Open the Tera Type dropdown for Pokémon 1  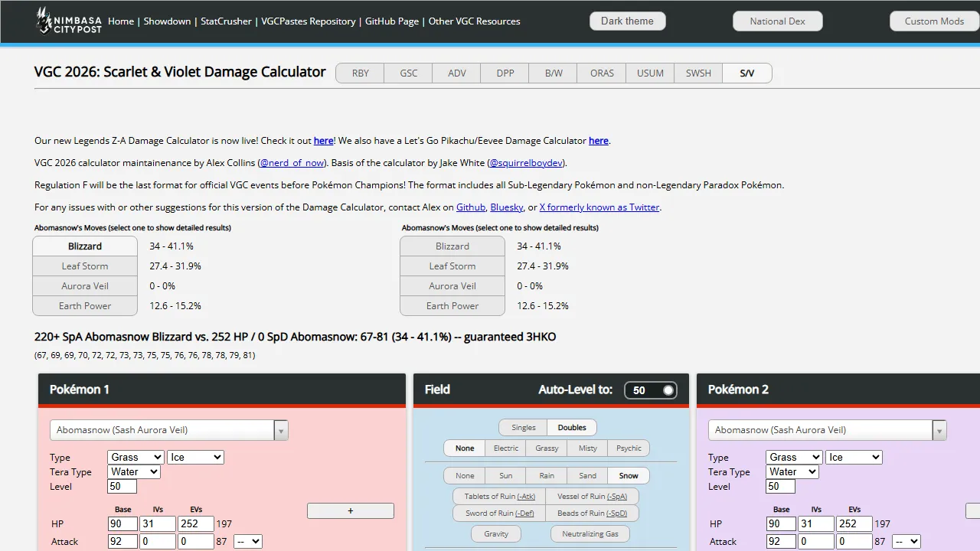point(133,471)
